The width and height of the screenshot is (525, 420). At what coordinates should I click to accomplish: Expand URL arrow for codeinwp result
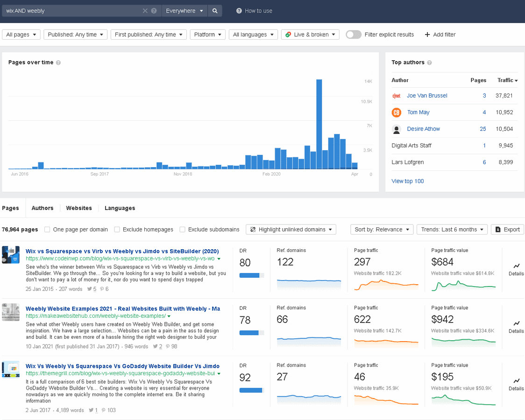219,259
